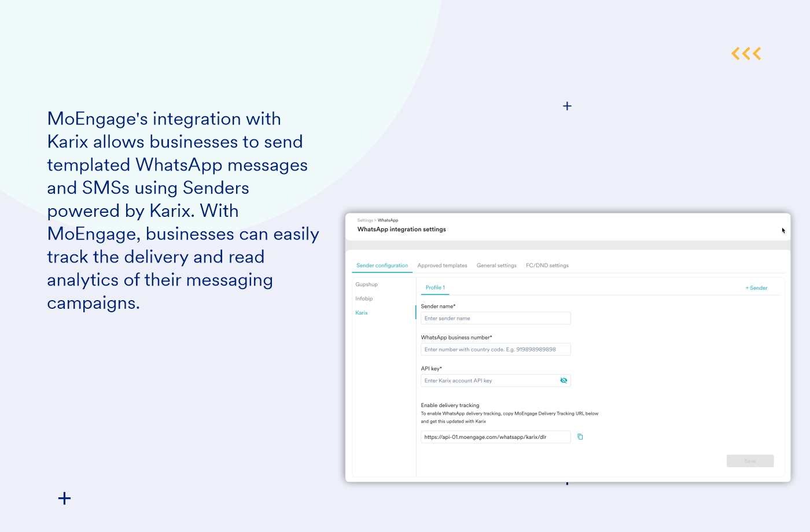Focus the Sender name input field
Viewport: 810px width, 532px height.
pyautogui.click(x=496, y=318)
